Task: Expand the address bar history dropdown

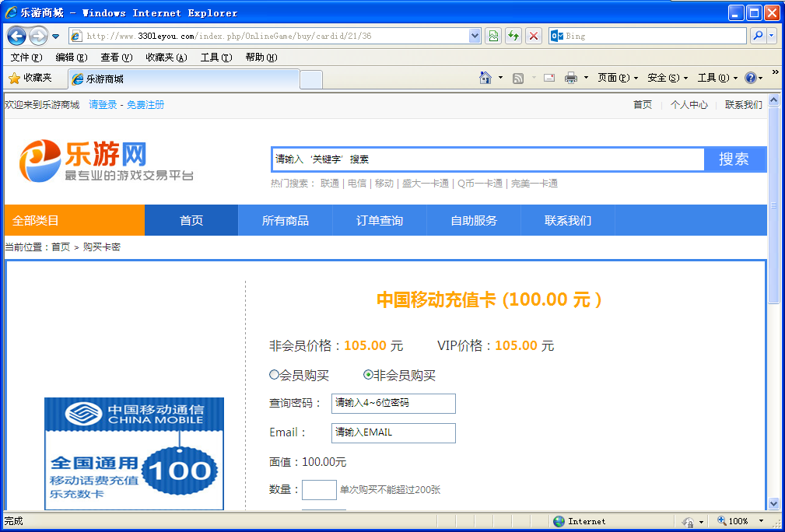Action: (x=475, y=36)
